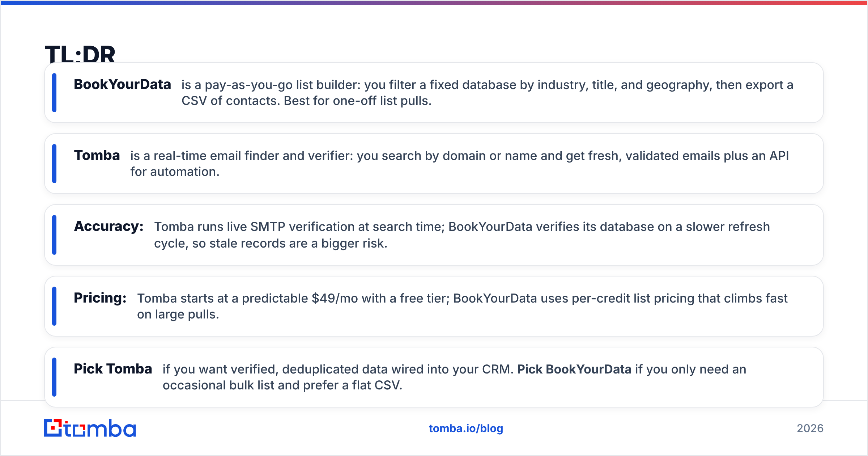Click blue accent bar of BookYourData card

point(54,93)
